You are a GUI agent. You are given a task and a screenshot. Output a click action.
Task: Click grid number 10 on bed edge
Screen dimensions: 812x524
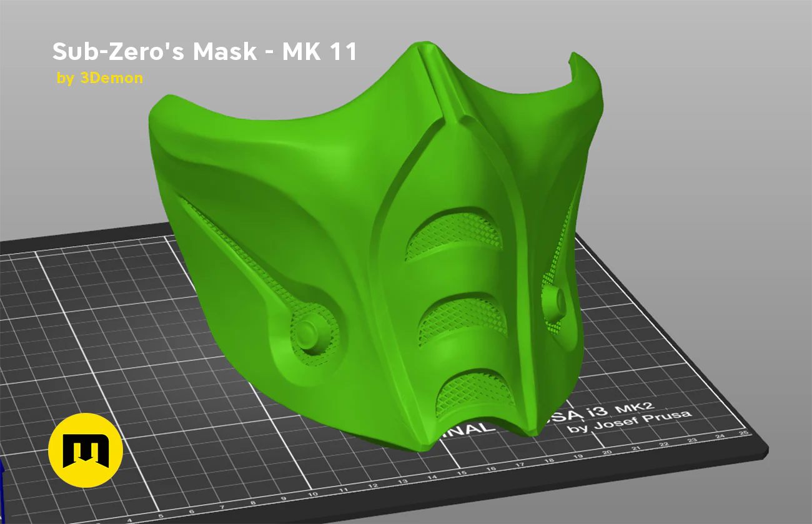point(312,494)
